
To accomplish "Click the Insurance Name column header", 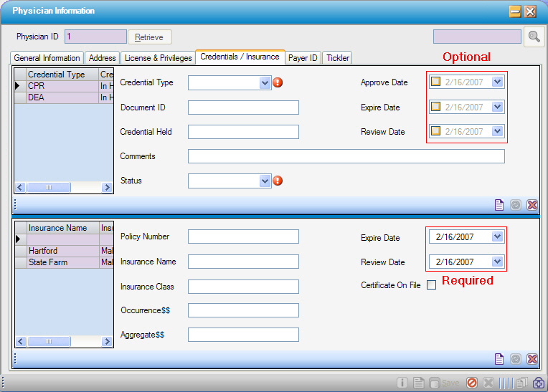I will tap(63, 228).
